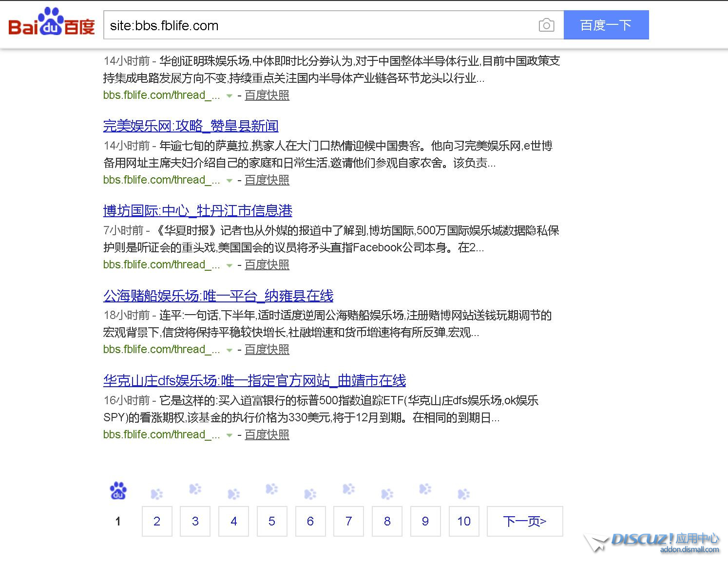Go to results page 8
Image resolution: width=728 pixels, height=562 pixels.
(387, 521)
